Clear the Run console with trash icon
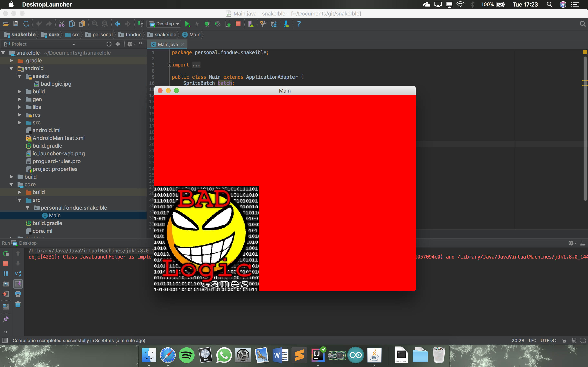Viewport: 588px width, 367px height. pos(18,304)
